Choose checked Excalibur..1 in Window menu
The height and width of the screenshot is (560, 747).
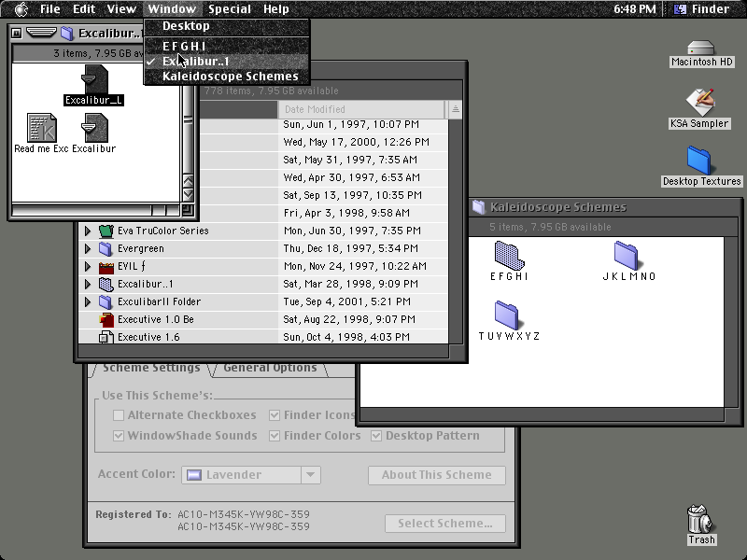coord(227,62)
